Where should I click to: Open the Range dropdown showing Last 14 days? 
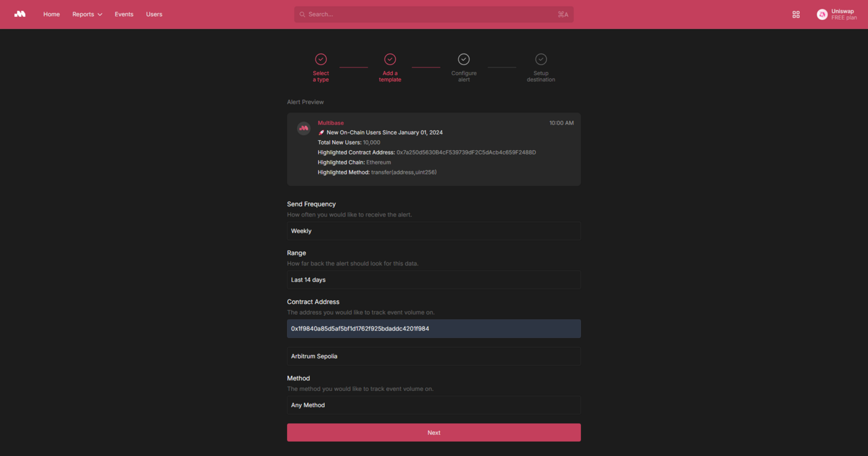(x=434, y=280)
